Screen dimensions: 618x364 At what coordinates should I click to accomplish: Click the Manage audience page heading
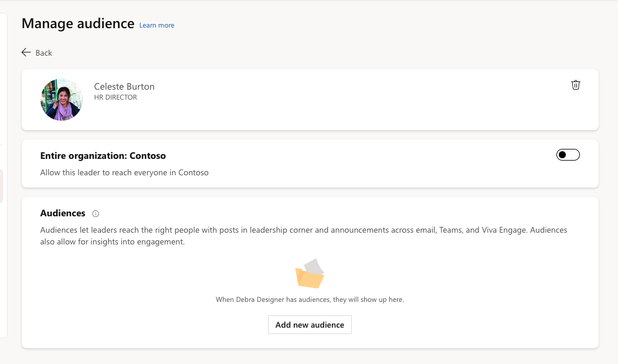tap(78, 23)
